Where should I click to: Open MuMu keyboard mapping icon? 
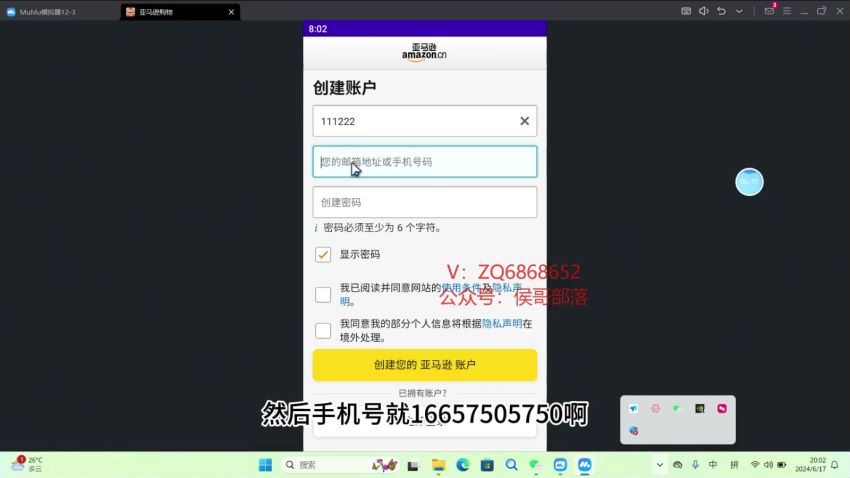point(686,11)
